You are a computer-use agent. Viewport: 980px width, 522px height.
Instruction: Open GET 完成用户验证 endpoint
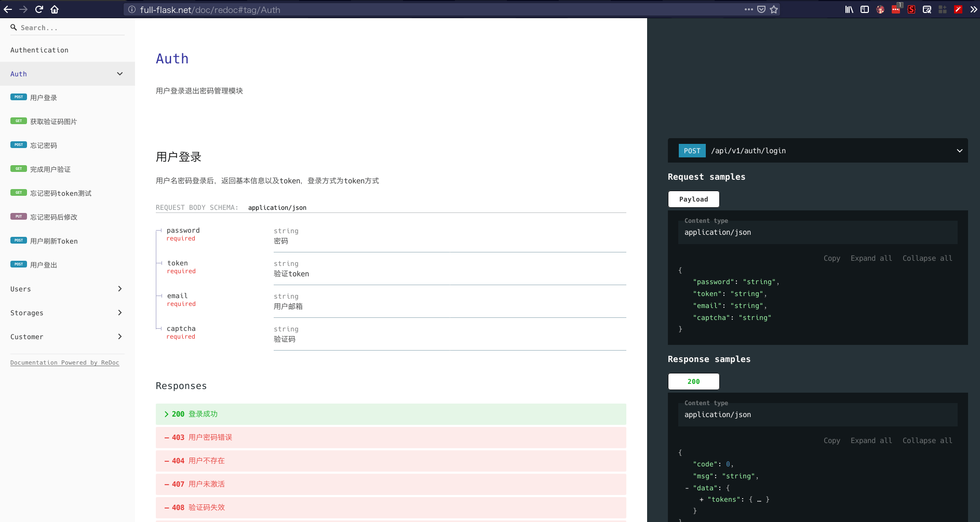pos(68,169)
